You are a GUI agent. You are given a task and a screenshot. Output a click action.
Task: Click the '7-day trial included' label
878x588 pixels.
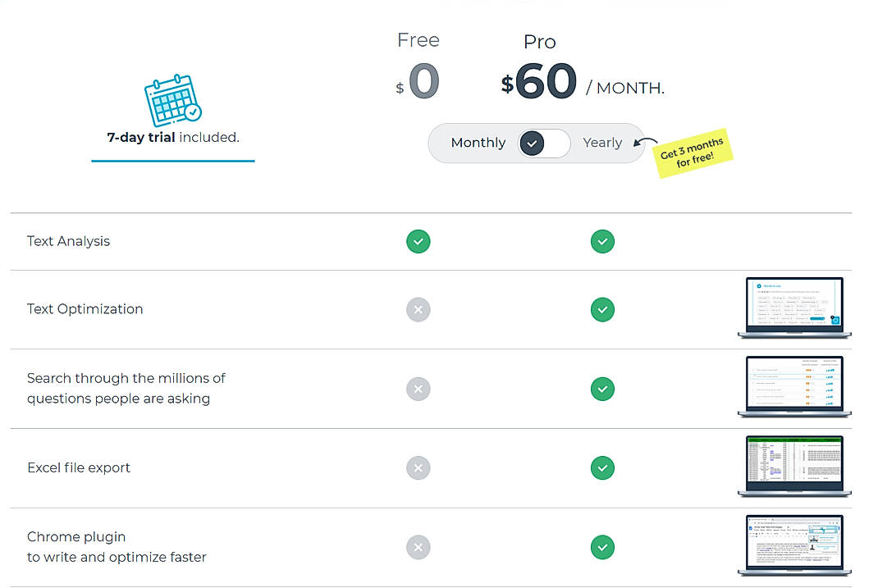(x=172, y=137)
